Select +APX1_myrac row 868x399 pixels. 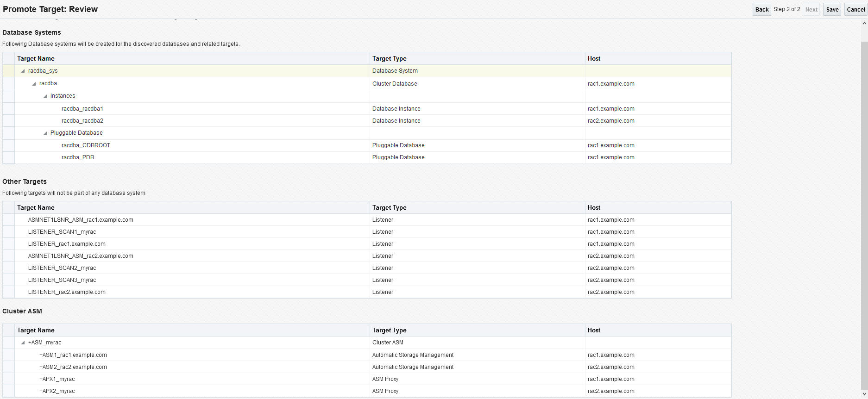pyautogui.click(x=367, y=379)
